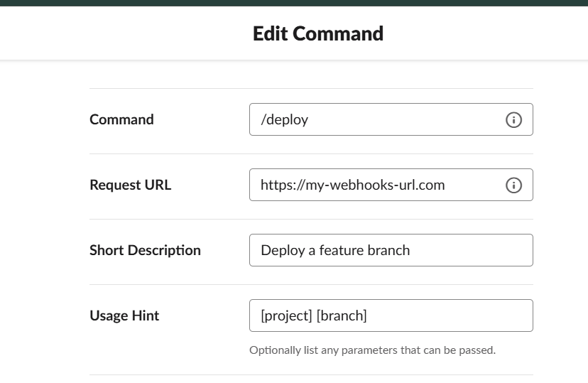
Task: Place cursor on the [project] placeholder text
Action: [286, 315]
